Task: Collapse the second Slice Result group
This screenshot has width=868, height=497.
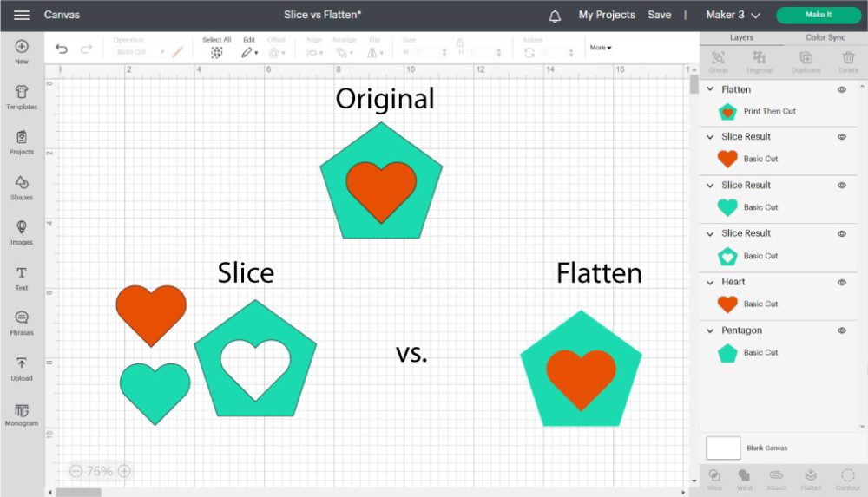Action: pos(710,186)
